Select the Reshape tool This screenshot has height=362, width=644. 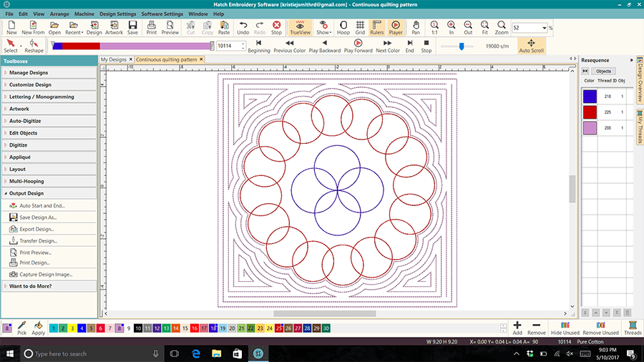click(x=34, y=47)
